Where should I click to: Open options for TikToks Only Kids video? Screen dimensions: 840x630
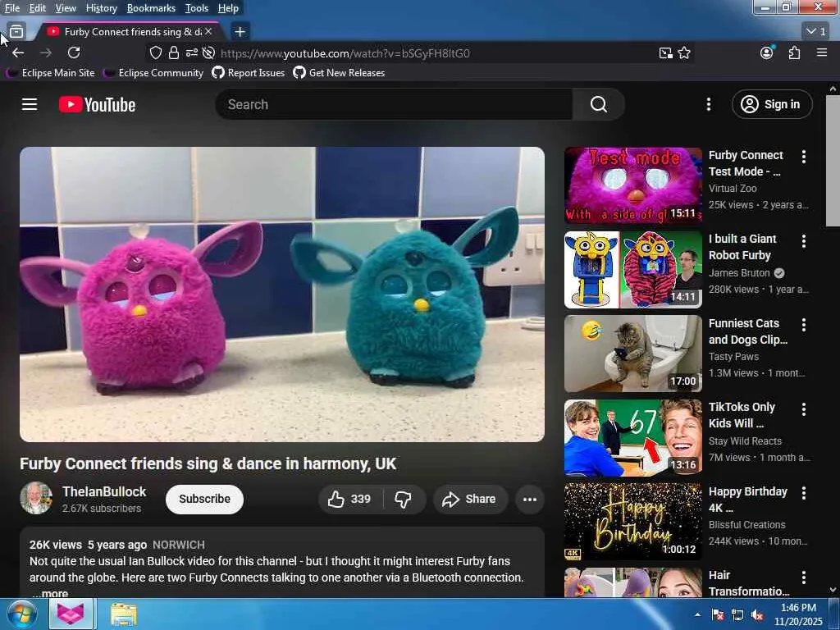click(804, 409)
